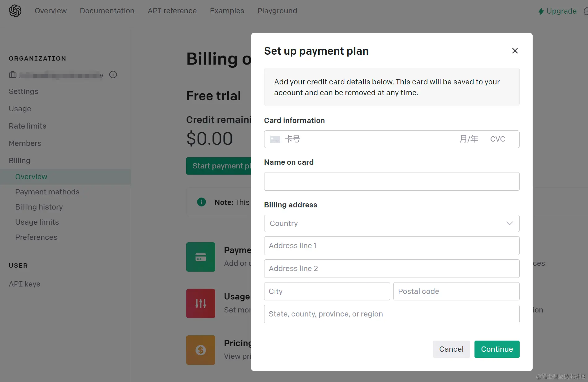Open Usage limits in sidebar
The width and height of the screenshot is (588, 382).
pos(37,222)
